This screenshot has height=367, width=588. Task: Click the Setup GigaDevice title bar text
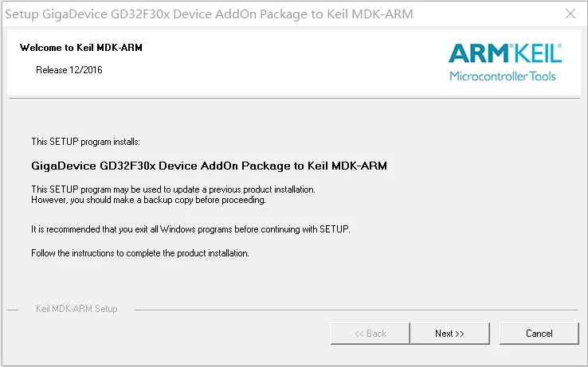tap(210, 14)
